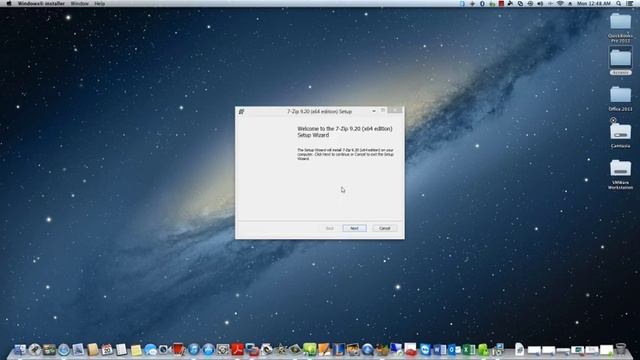Open System Preferences from the Dock

[x=222, y=349]
